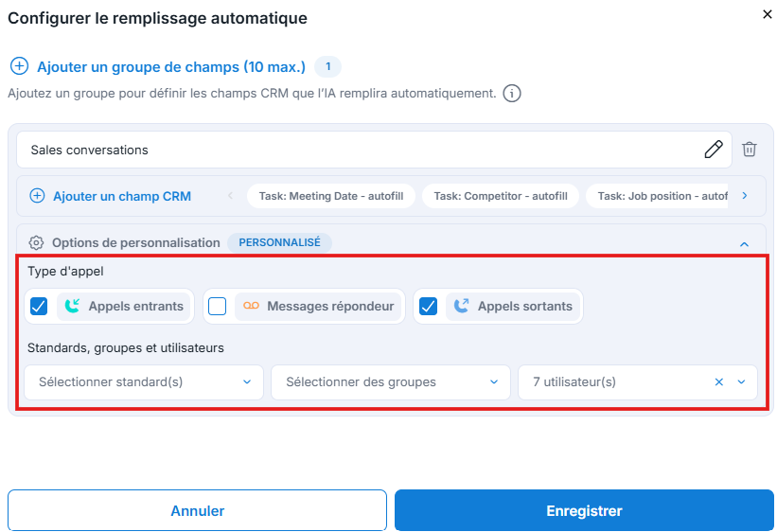Select the Task: Competitor - autofill chip
The width and height of the screenshot is (777, 532).
[501, 196]
